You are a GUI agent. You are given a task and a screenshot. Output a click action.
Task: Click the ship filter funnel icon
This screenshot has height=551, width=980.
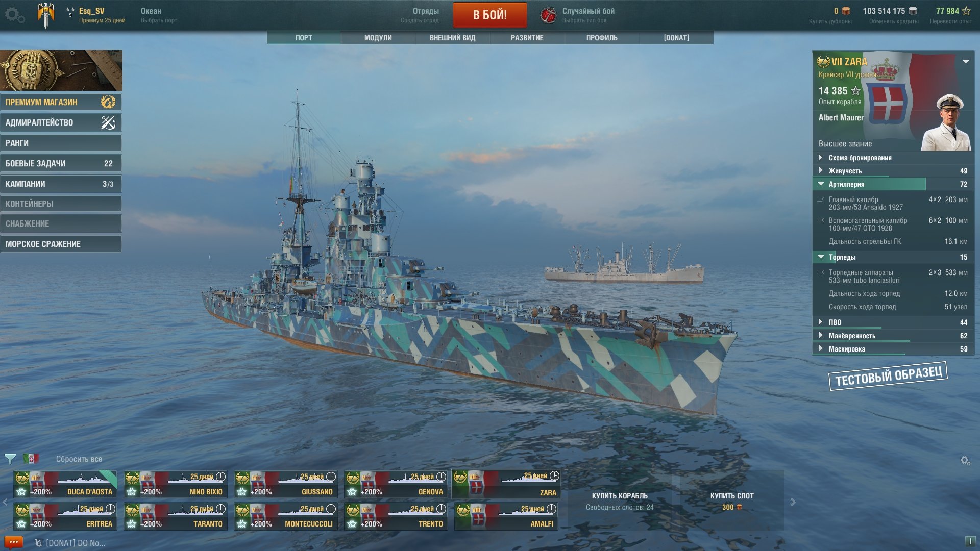[10, 459]
